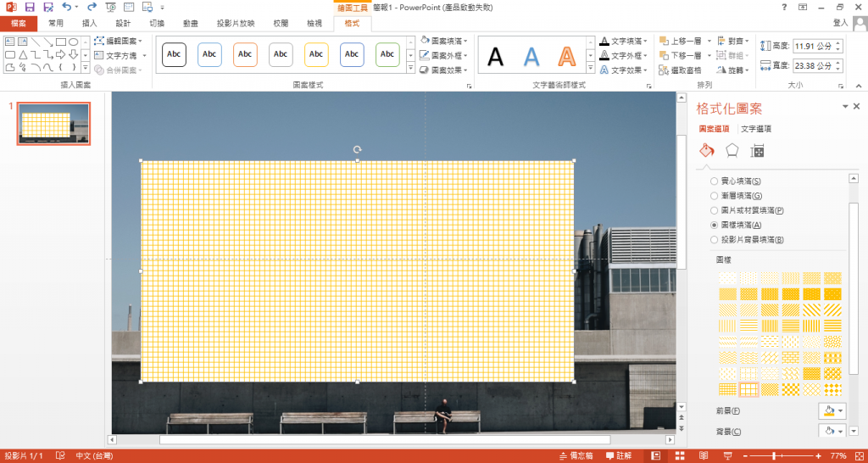Viewport: 868px width, 463px height.
Task: Switch to 文字選項 text options
Action: click(x=756, y=129)
